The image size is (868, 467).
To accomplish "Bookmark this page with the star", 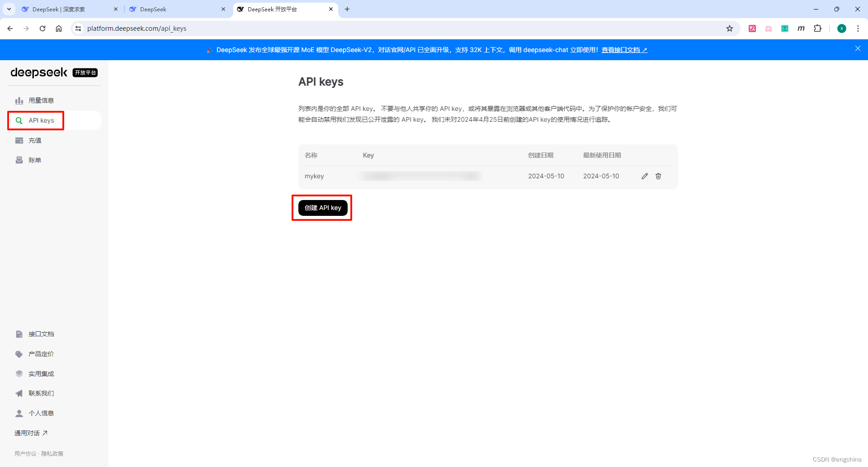I will [730, 29].
